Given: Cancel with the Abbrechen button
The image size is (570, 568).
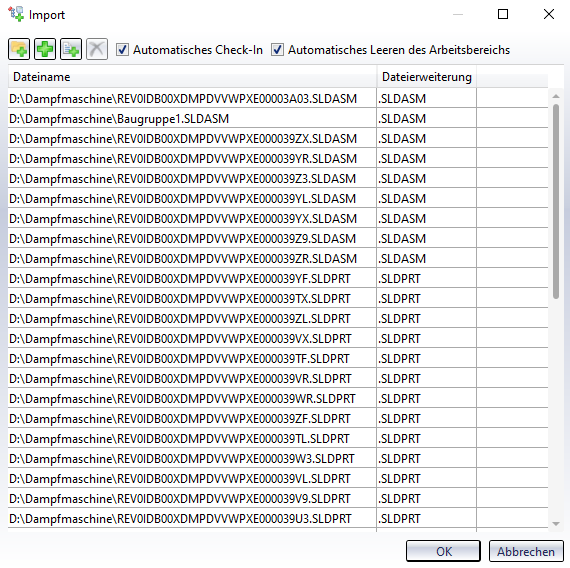Looking at the screenshot, I should click(x=526, y=551).
